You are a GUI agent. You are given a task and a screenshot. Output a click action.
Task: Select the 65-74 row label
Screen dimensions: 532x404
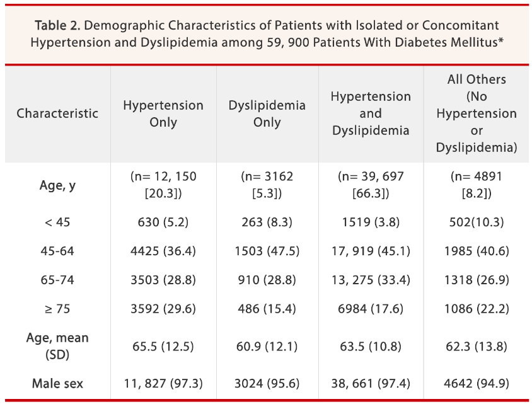pyautogui.click(x=57, y=280)
